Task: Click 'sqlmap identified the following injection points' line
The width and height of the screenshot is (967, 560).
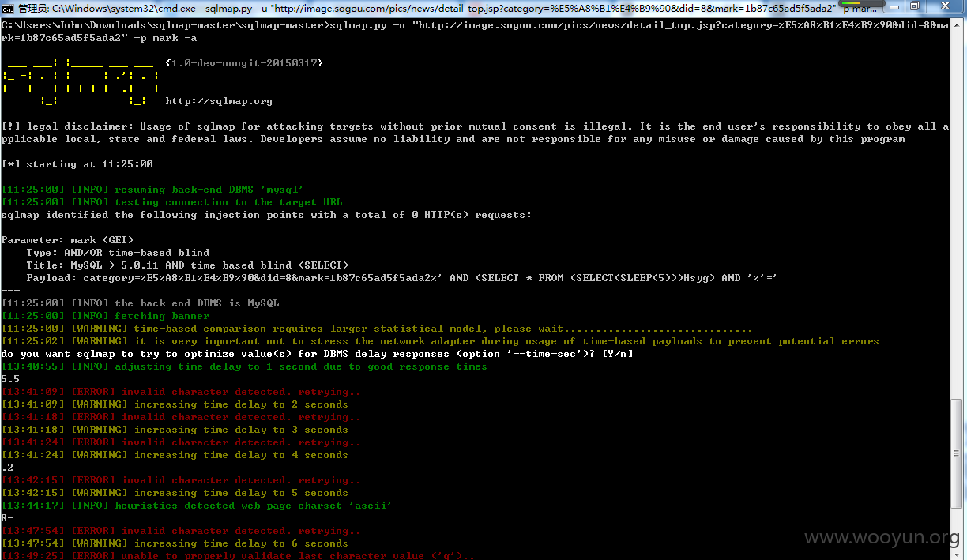Action: pyautogui.click(x=266, y=215)
